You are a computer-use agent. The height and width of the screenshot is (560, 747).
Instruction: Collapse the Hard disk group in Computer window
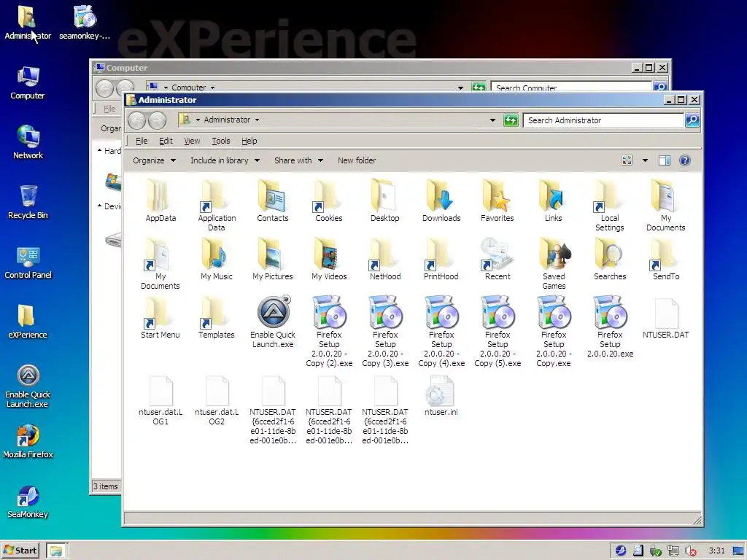click(x=99, y=150)
